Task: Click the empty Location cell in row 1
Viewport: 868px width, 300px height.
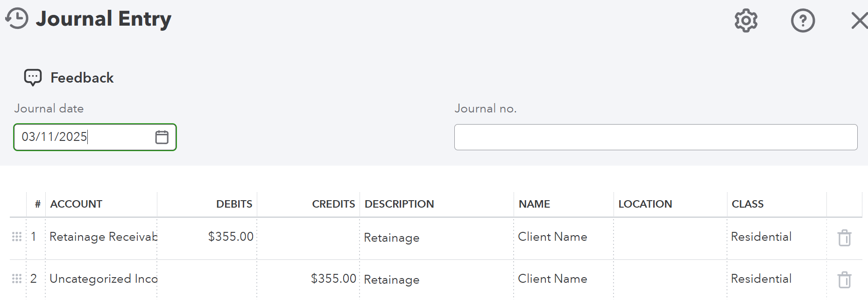Action: pos(670,237)
